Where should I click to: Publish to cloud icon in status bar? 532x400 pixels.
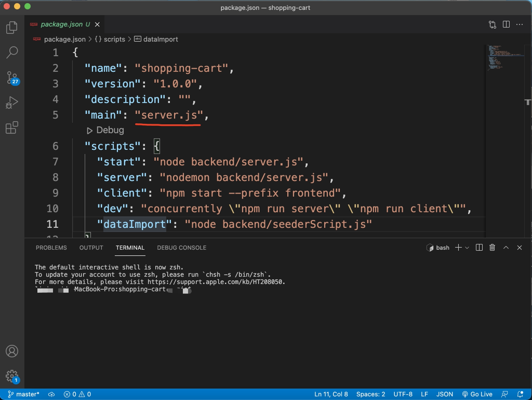pos(51,394)
